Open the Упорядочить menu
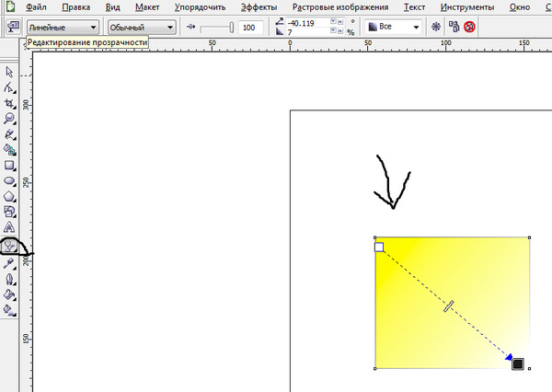The image size is (552, 392). tap(200, 7)
